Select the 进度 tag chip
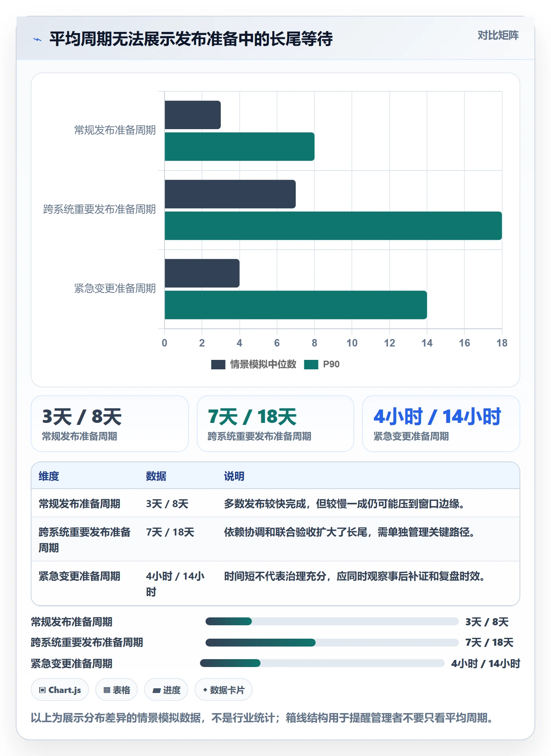This screenshot has width=551, height=756. [166, 690]
